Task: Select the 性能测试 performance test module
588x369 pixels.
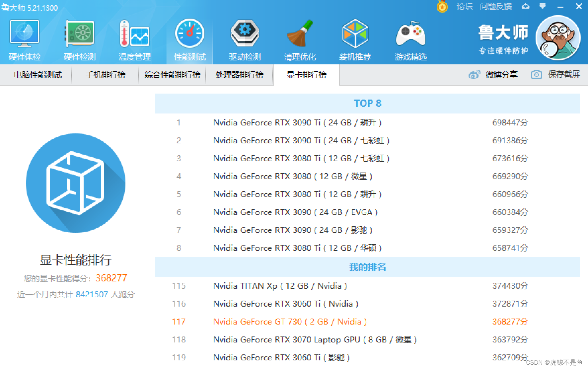Action: pos(190,40)
